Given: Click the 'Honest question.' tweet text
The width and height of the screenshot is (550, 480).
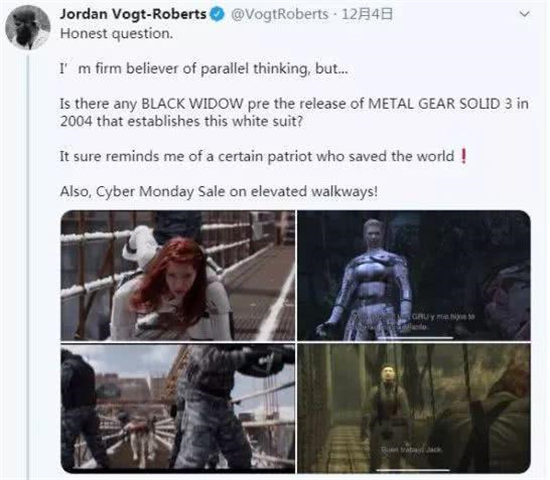Looking at the screenshot, I should coord(116,34).
